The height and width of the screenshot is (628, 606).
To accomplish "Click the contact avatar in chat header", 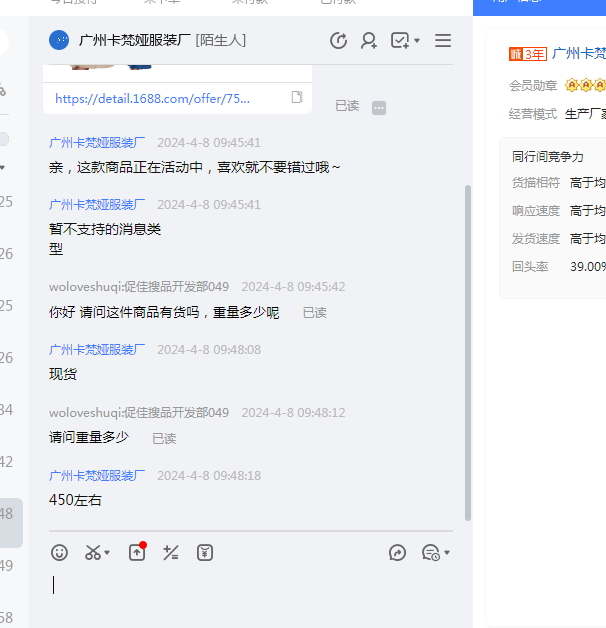I will pyautogui.click(x=60, y=40).
